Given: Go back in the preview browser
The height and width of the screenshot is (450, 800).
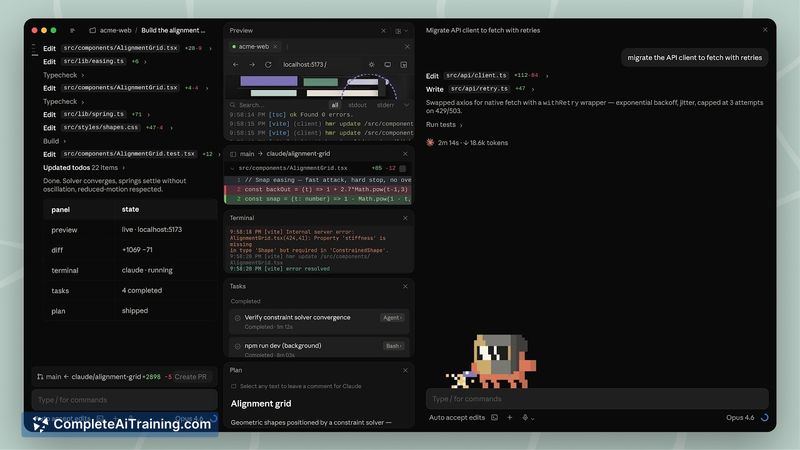Looking at the screenshot, I should pos(235,65).
